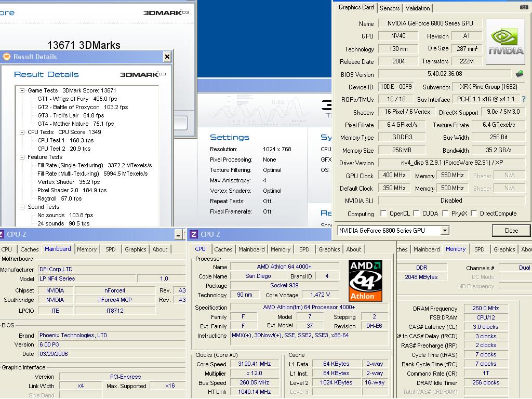Open About tab in middle CPU-Z window
This screenshot has width=532, height=399.
tap(353, 249)
